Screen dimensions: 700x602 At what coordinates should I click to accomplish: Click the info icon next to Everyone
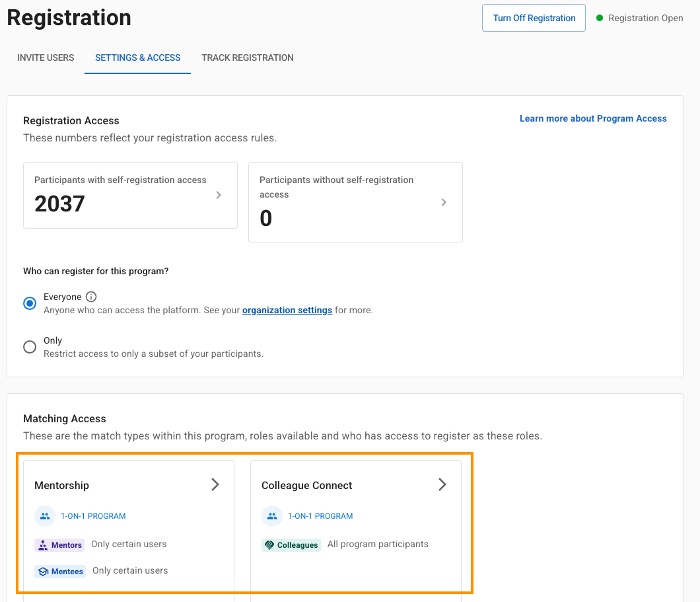(x=91, y=297)
